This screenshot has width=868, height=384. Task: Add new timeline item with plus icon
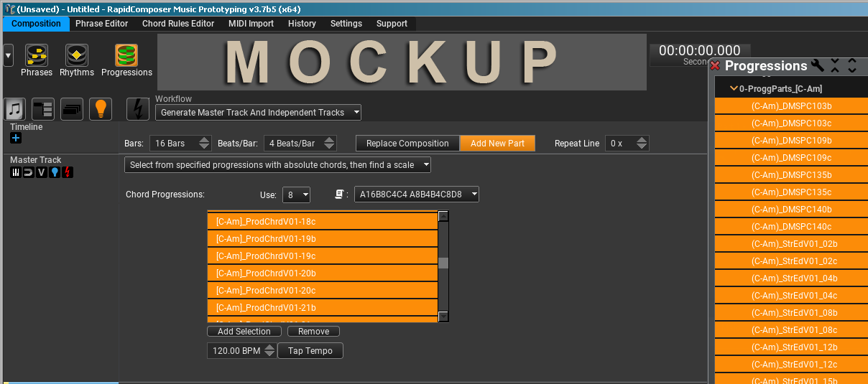pyautogui.click(x=16, y=138)
